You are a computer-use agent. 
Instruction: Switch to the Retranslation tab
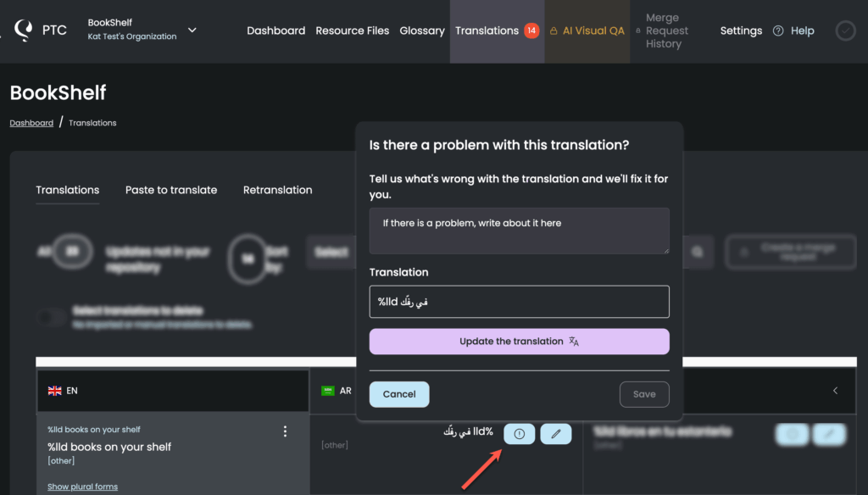[277, 190]
